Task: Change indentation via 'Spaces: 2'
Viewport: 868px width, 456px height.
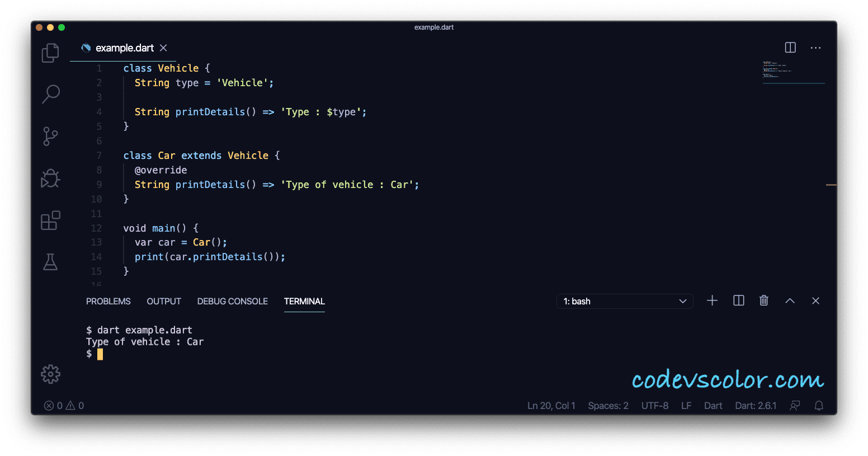Action: tap(608, 406)
